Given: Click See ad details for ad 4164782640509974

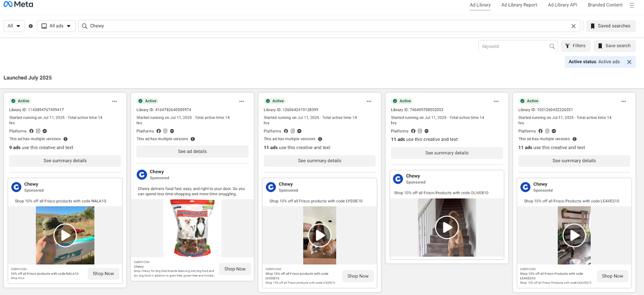Looking at the screenshot, I should [192, 152].
